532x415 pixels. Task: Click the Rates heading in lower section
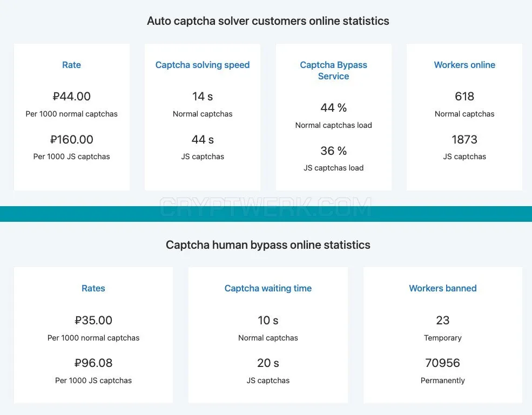pos(93,288)
